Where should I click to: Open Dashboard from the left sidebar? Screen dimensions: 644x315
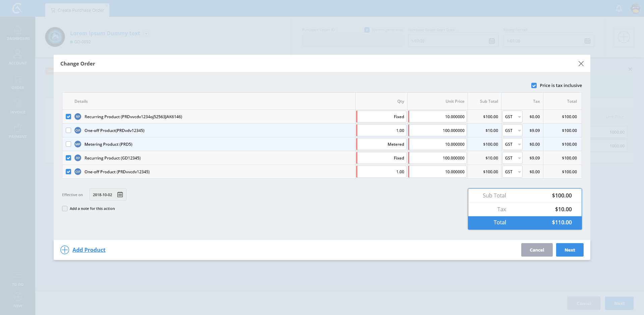click(x=18, y=33)
